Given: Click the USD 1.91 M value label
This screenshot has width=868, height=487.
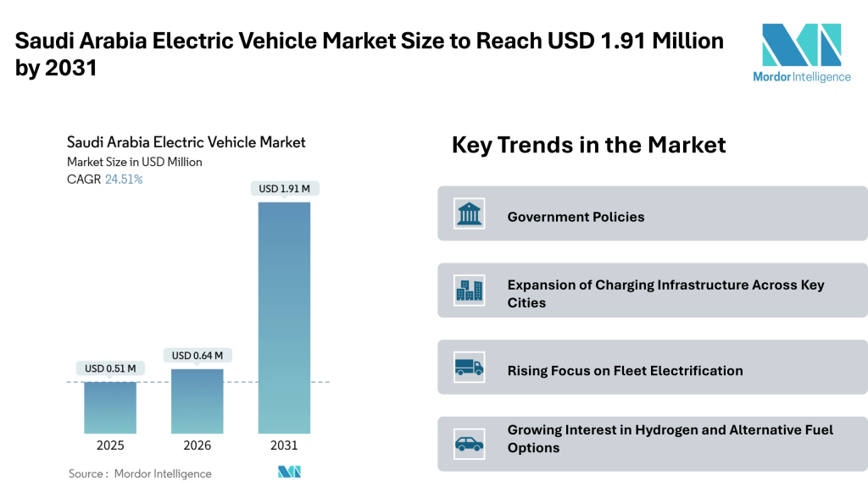Looking at the screenshot, I should tap(284, 188).
